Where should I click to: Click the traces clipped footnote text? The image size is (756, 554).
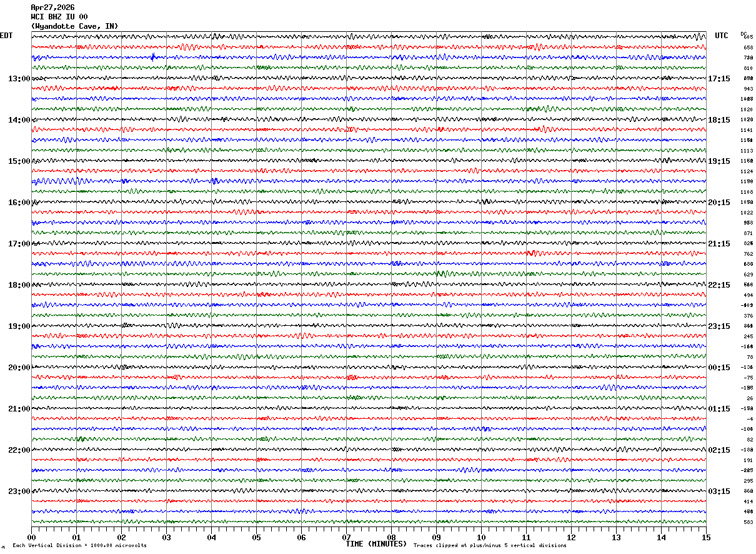(x=490, y=546)
